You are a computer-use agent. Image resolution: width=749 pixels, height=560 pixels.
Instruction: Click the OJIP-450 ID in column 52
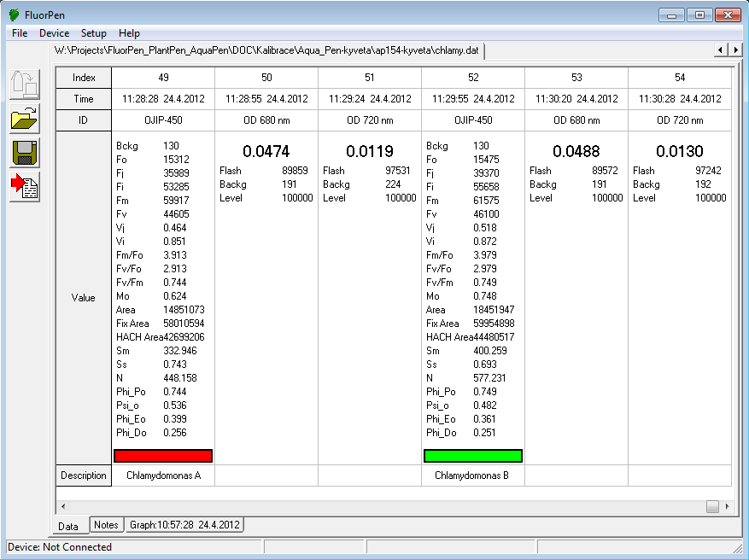point(473,120)
